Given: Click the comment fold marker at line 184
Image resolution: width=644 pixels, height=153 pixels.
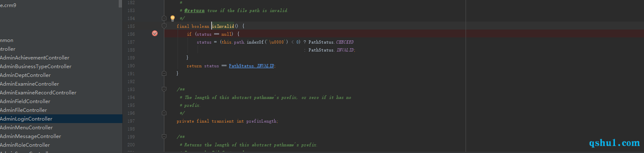Looking at the screenshot, I should pos(164,18).
